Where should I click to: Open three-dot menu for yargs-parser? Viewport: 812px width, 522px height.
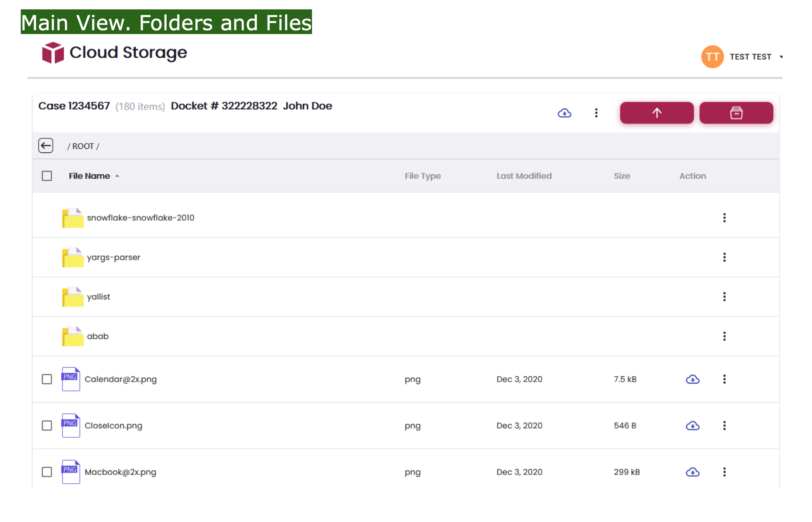point(724,257)
